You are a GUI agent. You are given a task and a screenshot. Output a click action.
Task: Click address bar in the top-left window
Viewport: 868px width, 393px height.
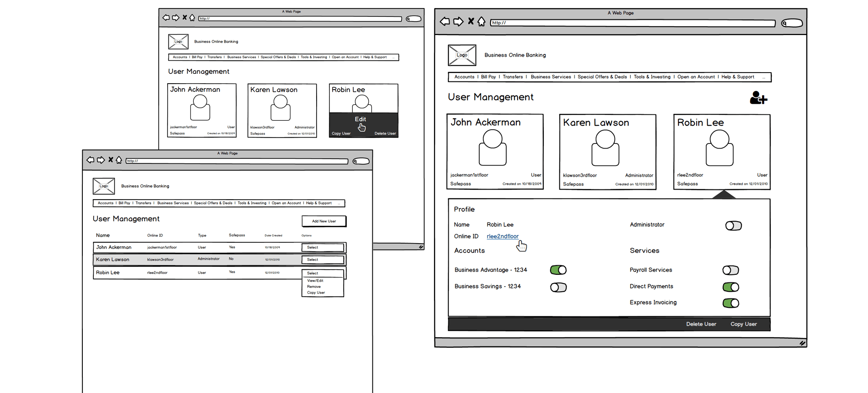click(300, 19)
